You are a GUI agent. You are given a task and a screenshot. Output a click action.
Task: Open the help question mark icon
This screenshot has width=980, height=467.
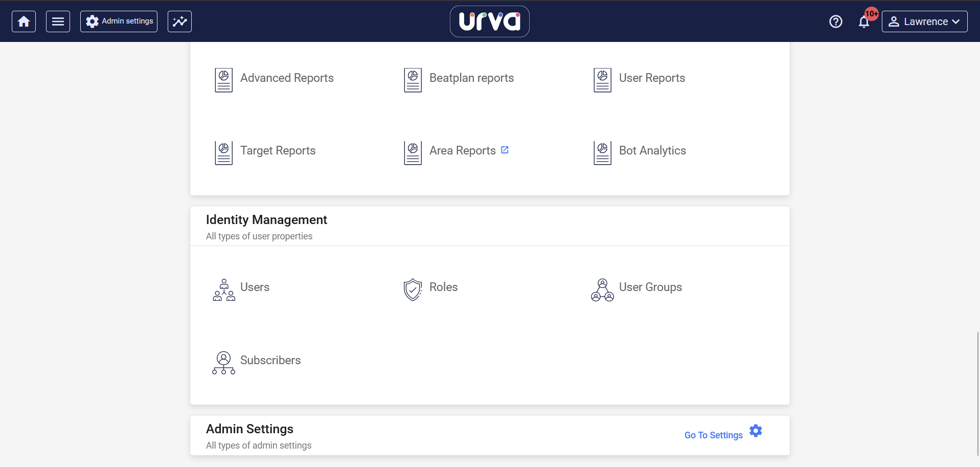(x=835, y=21)
